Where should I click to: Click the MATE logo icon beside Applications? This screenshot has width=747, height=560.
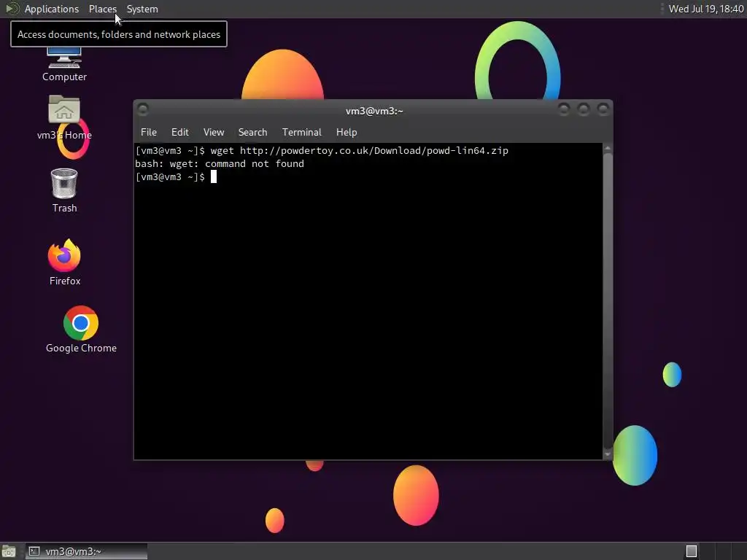coord(12,9)
